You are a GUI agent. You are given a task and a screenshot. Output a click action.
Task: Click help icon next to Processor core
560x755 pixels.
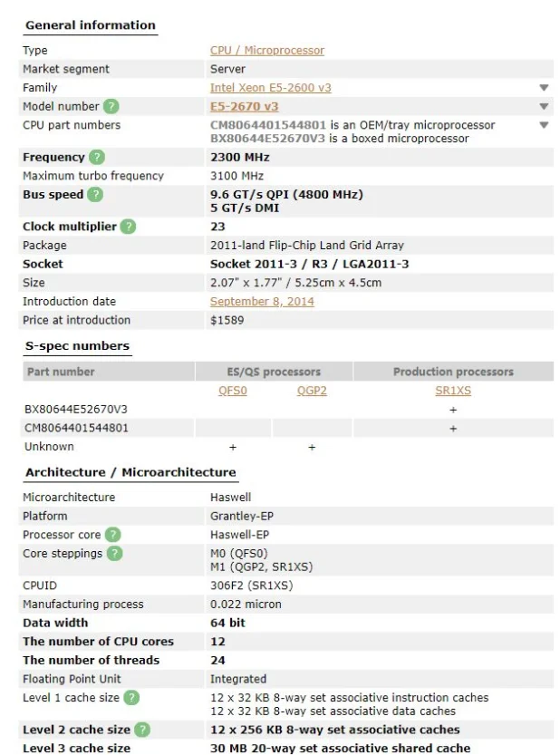coord(112,535)
